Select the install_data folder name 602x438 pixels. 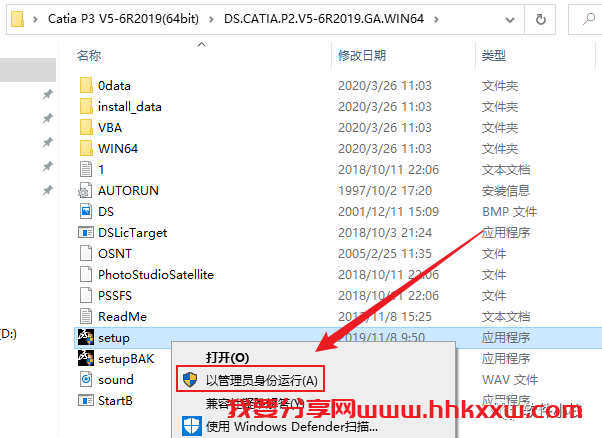[x=129, y=107]
